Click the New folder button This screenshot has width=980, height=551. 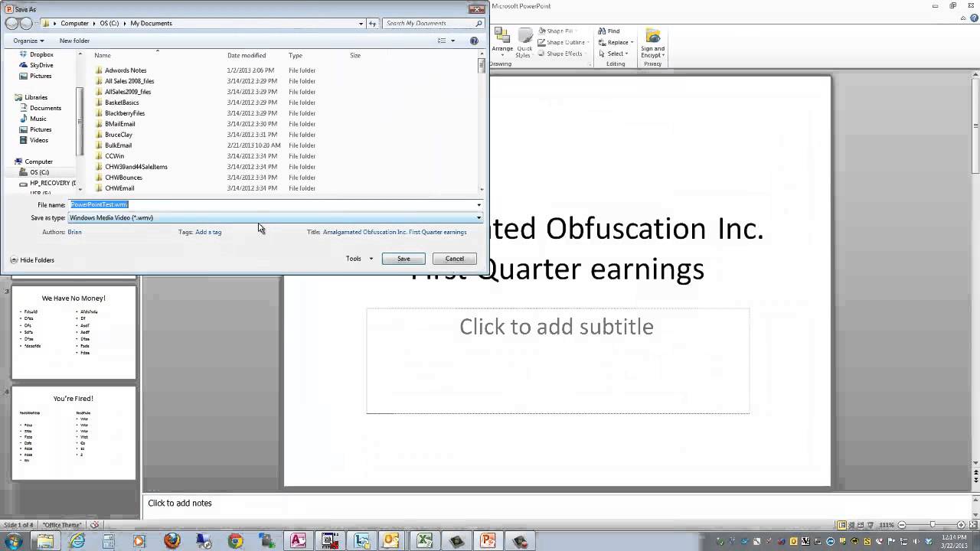coord(74,41)
